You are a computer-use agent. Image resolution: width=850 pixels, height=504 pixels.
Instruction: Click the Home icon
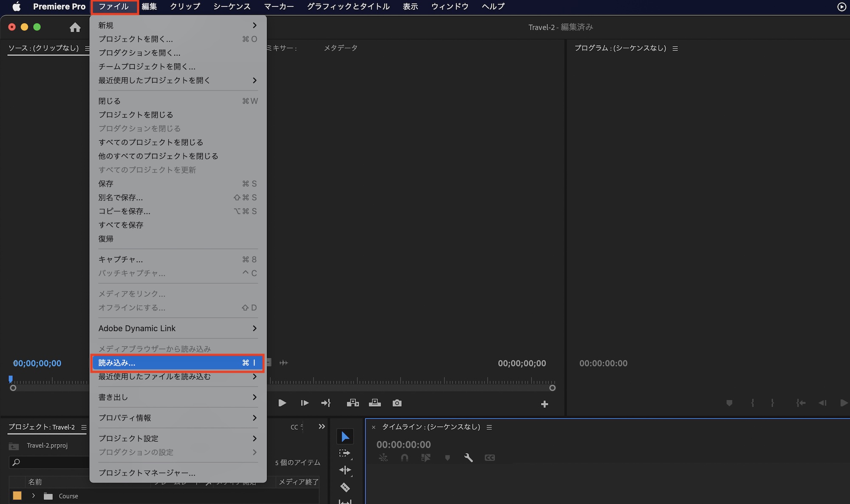pyautogui.click(x=75, y=27)
